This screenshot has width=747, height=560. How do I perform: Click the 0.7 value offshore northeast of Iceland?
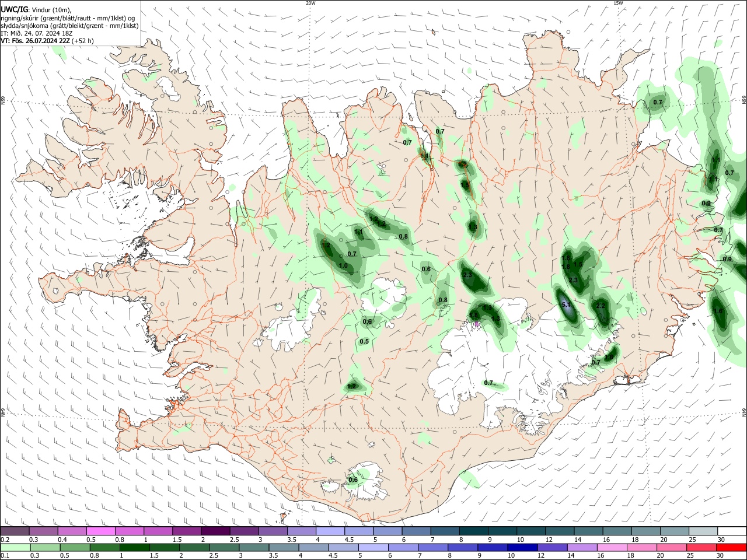click(658, 102)
